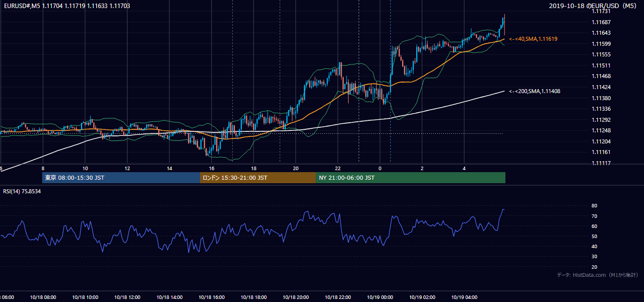Click the 10/19 02:00 date label
This screenshot has height=302, width=644.
point(422,297)
